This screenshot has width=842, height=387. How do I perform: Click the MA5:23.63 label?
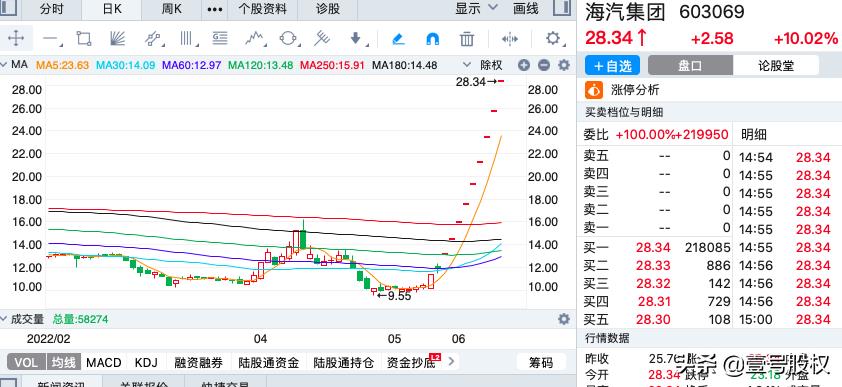click(x=62, y=65)
